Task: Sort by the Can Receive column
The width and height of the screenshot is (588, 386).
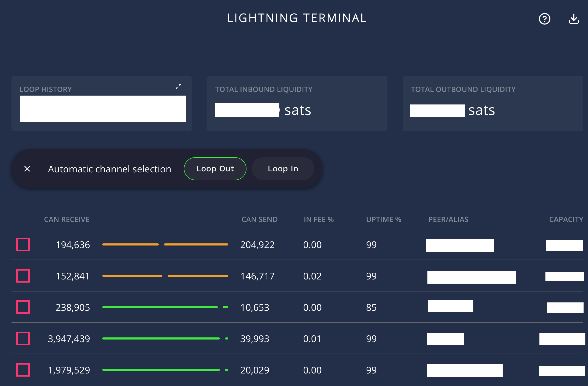Action: 67,219
